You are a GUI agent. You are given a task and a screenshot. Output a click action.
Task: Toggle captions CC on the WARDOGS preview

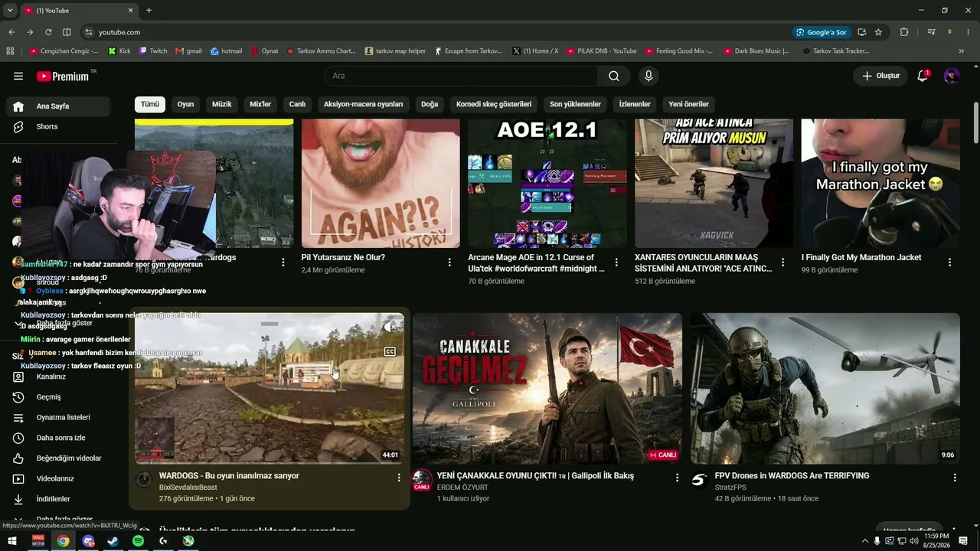(x=390, y=352)
